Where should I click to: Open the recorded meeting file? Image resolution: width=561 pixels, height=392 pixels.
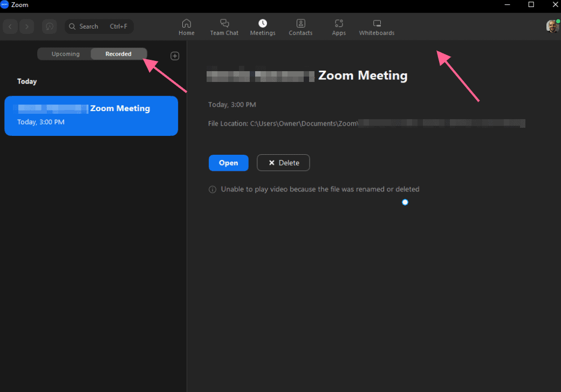(x=228, y=163)
